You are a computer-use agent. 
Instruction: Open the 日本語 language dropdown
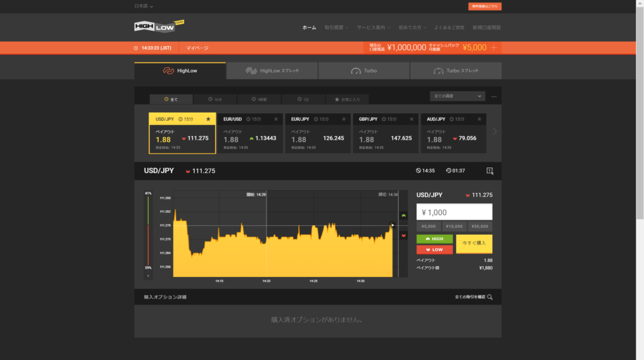tap(144, 6)
